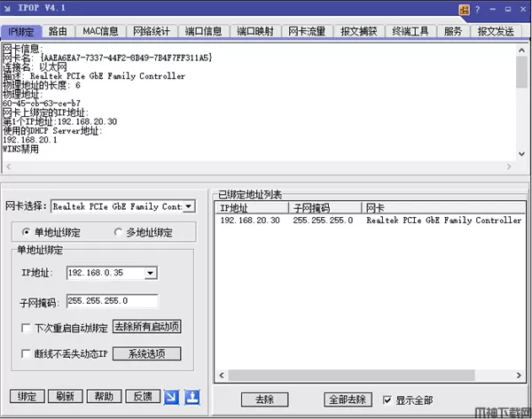Click the info pane horizontal scroll right arrow
The width and height of the screenshot is (532, 419).
509,167
